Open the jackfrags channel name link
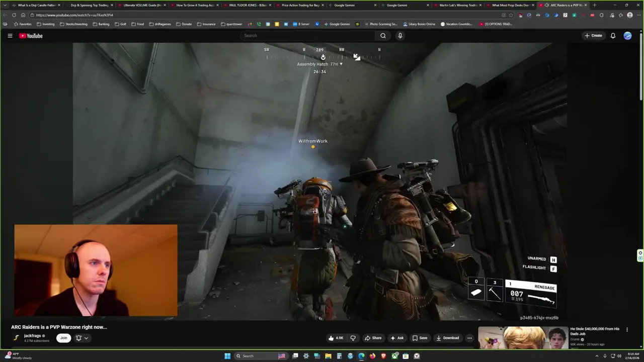 pyautogui.click(x=33, y=336)
